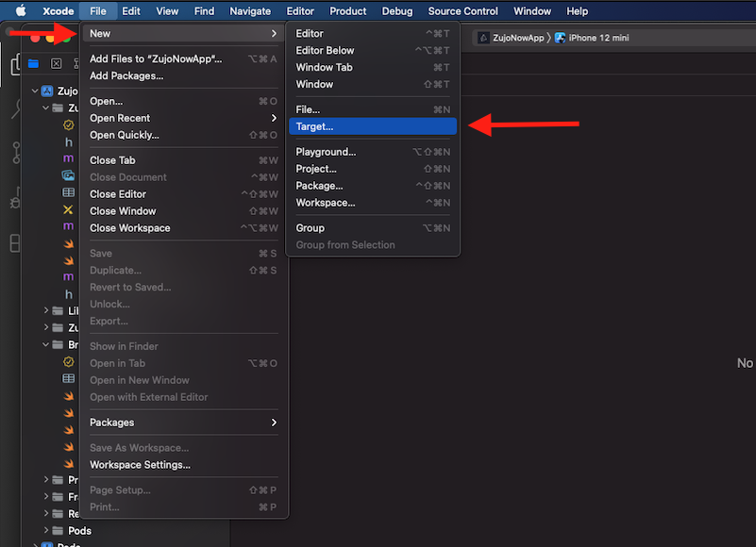Select Group in the New submenu
The height and width of the screenshot is (547, 756).
pos(310,228)
